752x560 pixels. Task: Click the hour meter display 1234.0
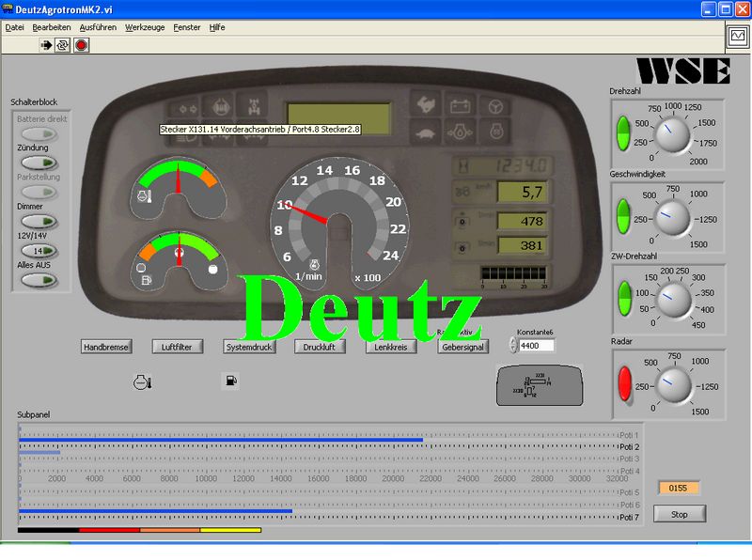click(x=503, y=166)
